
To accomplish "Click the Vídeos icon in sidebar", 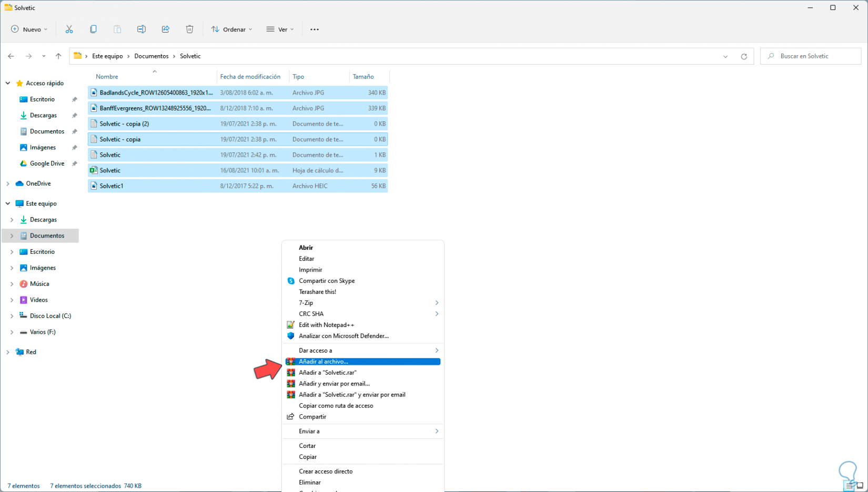I will 23,300.
